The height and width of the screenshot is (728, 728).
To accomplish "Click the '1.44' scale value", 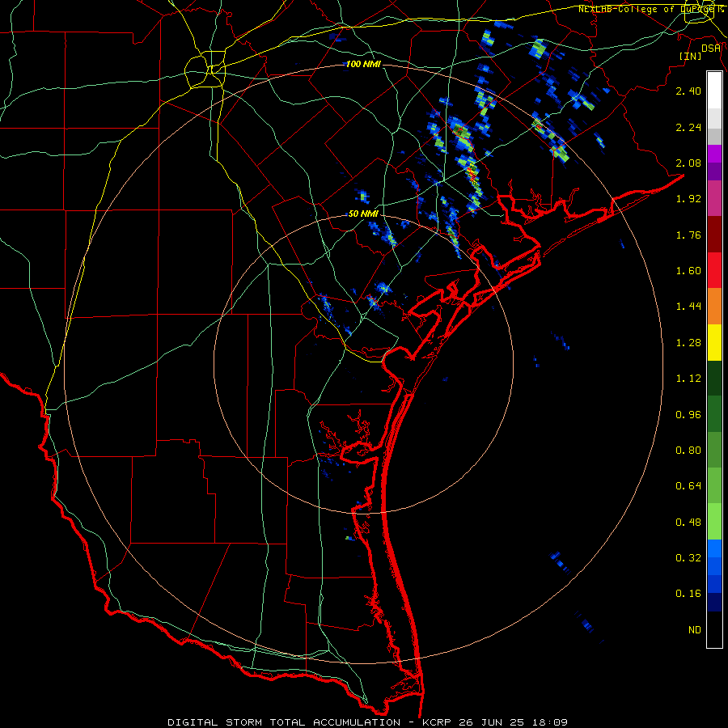I will click(688, 307).
